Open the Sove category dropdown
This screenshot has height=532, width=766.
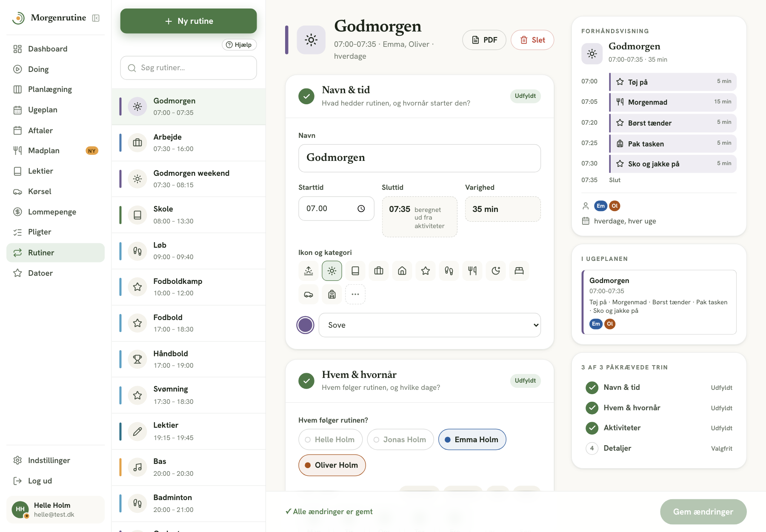[x=430, y=325]
